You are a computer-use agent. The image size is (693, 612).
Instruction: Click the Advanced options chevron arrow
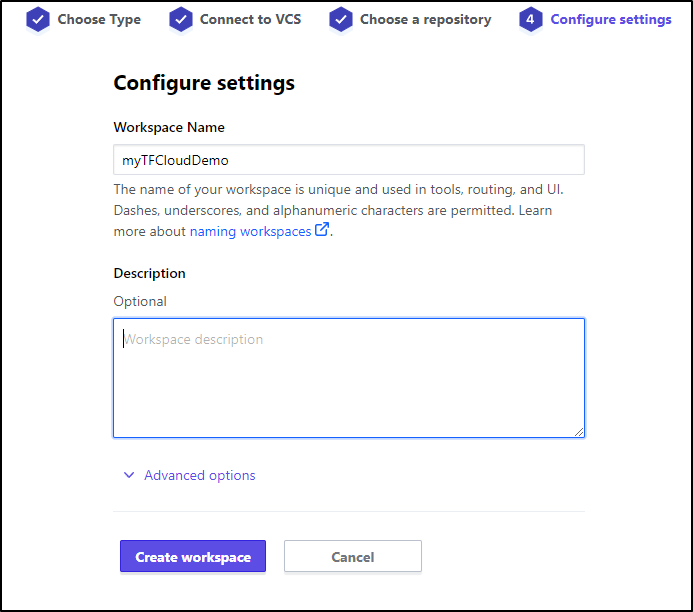coord(129,475)
